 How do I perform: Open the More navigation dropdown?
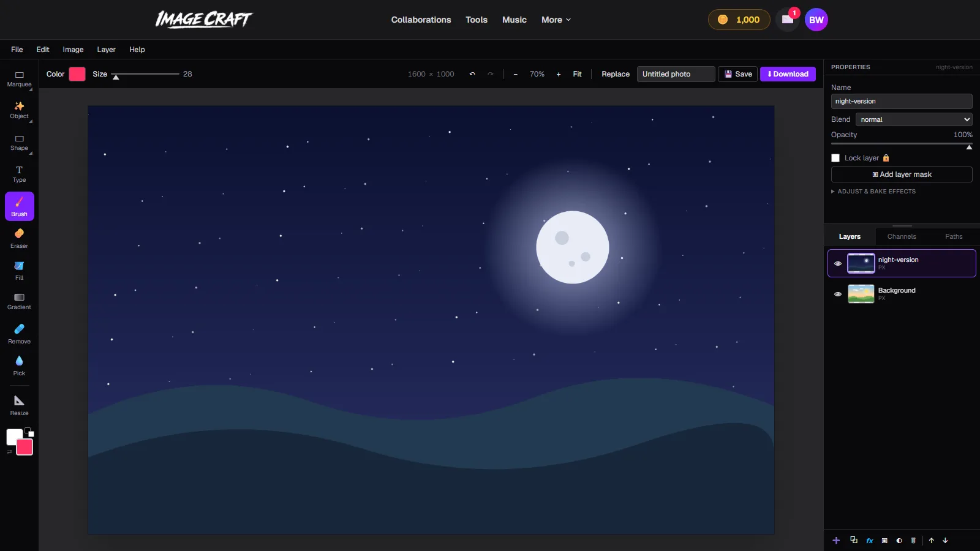coord(556,20)
